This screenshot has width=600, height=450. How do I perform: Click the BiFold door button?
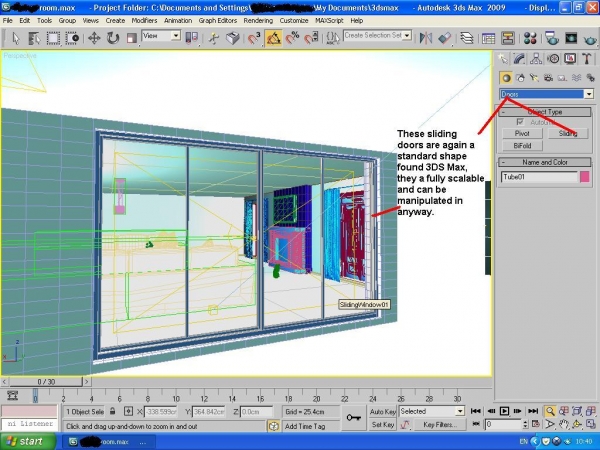(522, 145)
